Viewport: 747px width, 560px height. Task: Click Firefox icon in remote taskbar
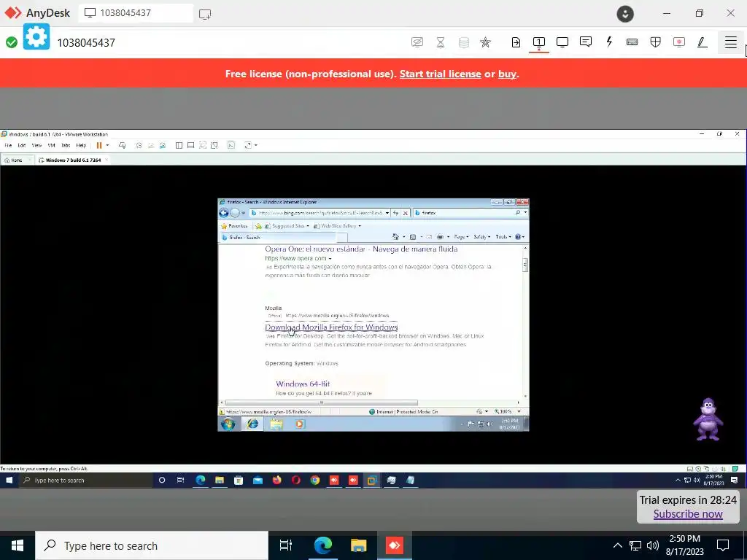click(276, 480)
